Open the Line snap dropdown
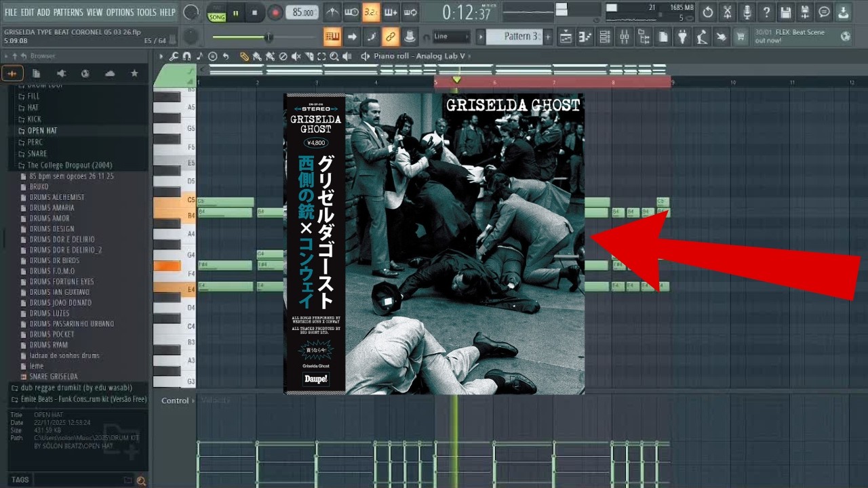This screenshot has height=488, width=868. (451, 37)
